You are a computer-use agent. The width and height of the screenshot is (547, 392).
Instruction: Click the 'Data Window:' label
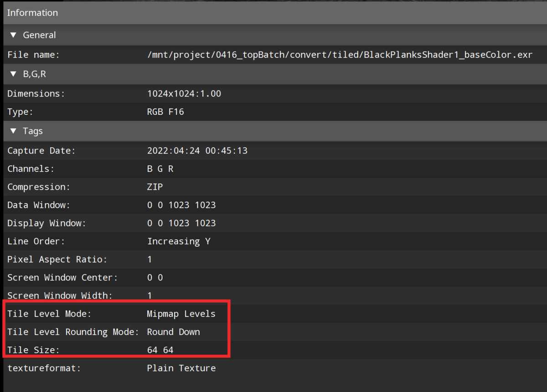39,205
